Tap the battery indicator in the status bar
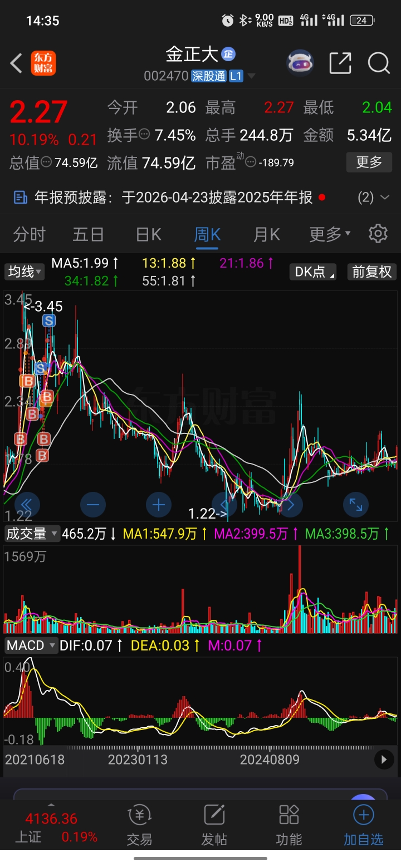The height and width of the screenshot is (868, 401). click(x=362, y=21)
